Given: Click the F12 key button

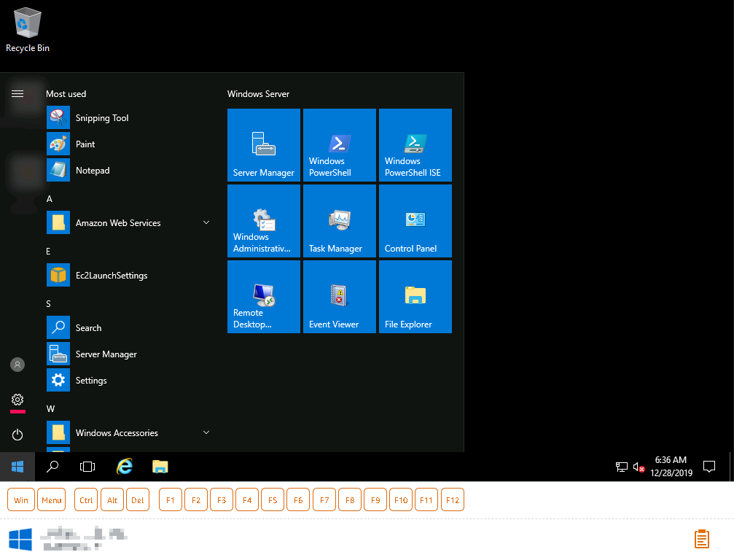Looking at the screenshot, I should click(x=453, y=500).
